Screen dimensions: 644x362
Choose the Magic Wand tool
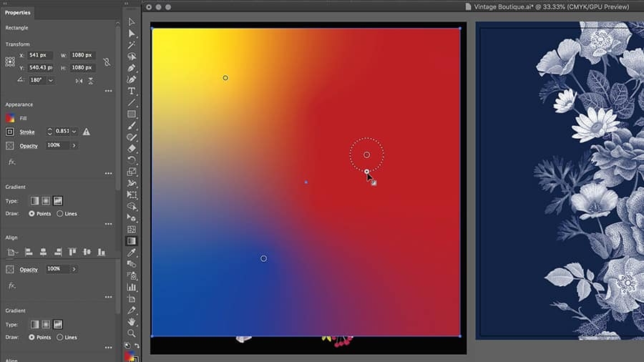(x=132, y=45)
